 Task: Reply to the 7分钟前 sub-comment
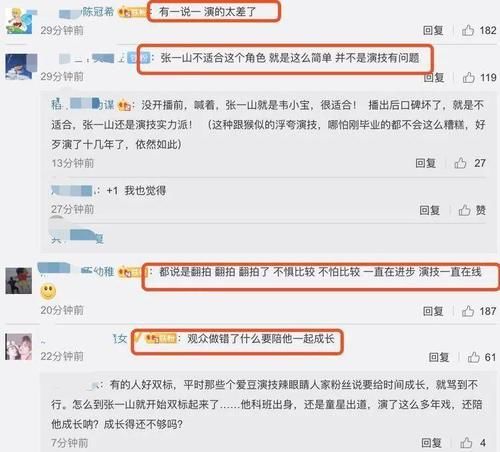click(x=431, y=443)
